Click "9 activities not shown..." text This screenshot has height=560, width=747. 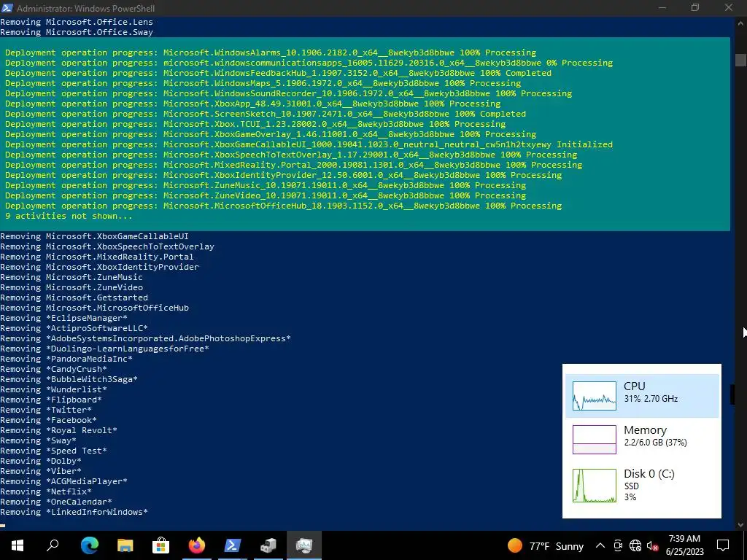tap(69, 216)
